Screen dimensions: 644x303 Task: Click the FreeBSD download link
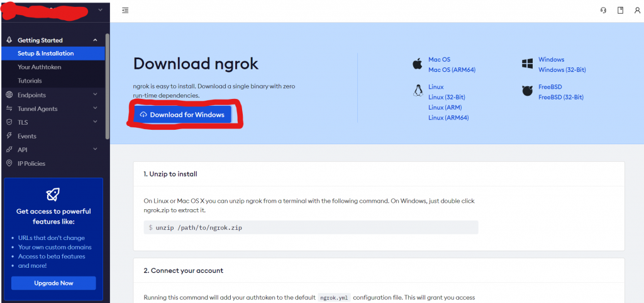coord(550,87)
